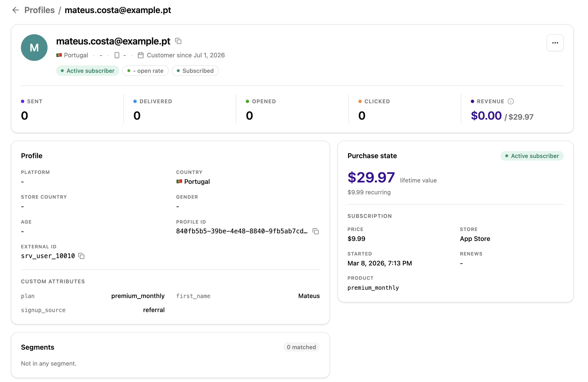588x382 pixels.
Task: Click the Segments section heading
Action: pyautogui.click(x=38, y=347)
